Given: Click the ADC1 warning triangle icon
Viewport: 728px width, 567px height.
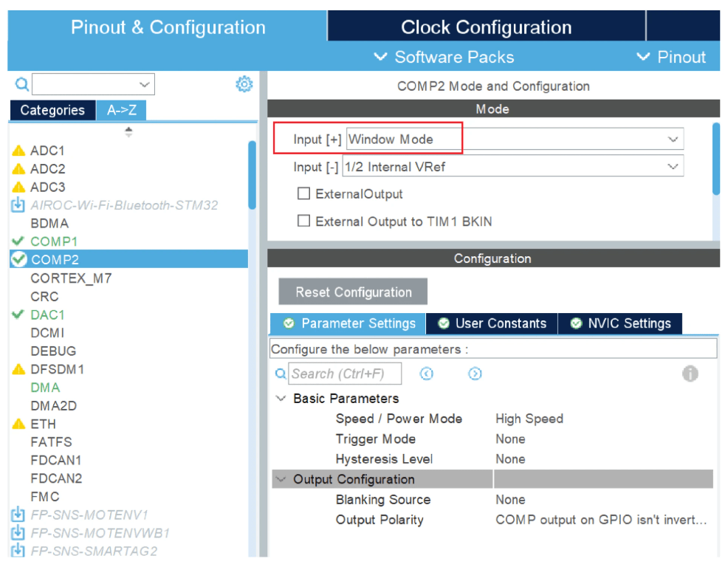Looking at the screenshot, I should point(19,151).
